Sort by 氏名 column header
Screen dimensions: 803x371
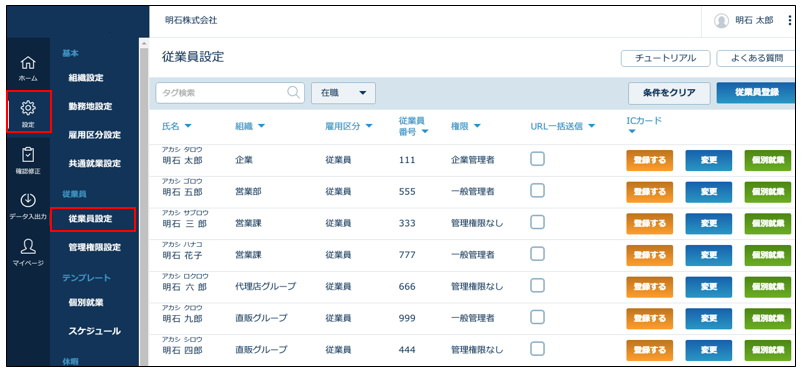(176, 126)
